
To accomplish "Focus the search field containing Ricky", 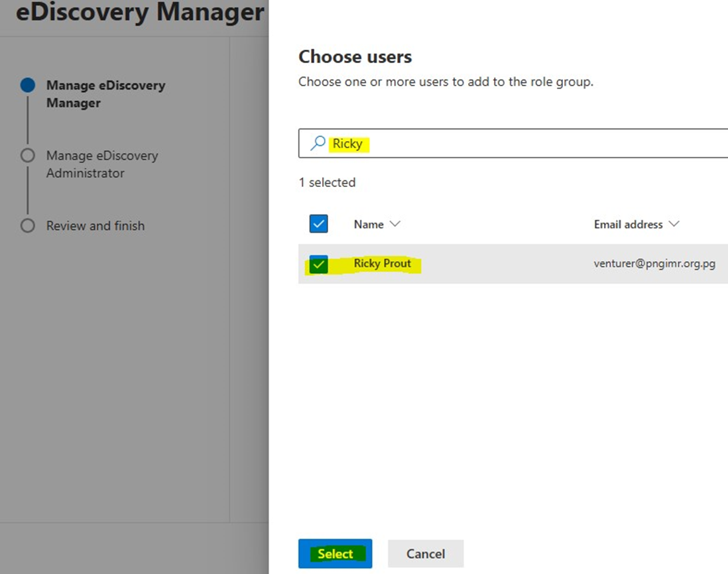I will 517,143.
